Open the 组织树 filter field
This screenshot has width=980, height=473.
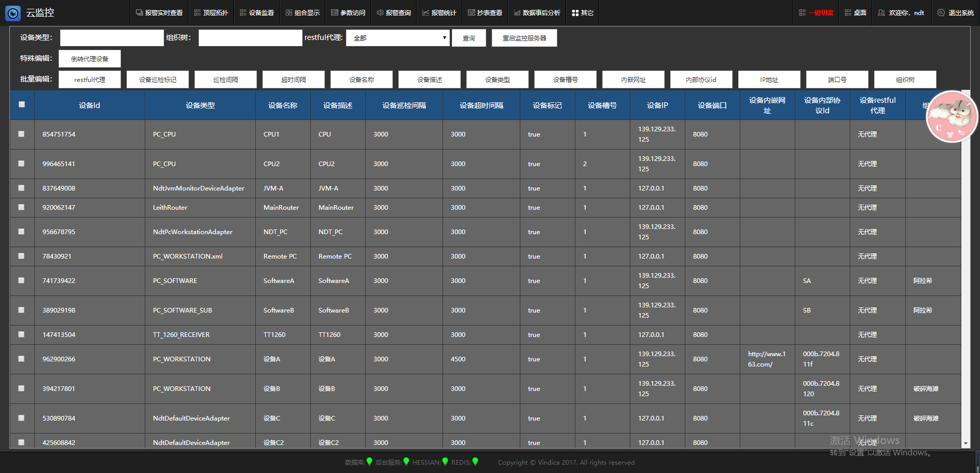tap(250, 38)
